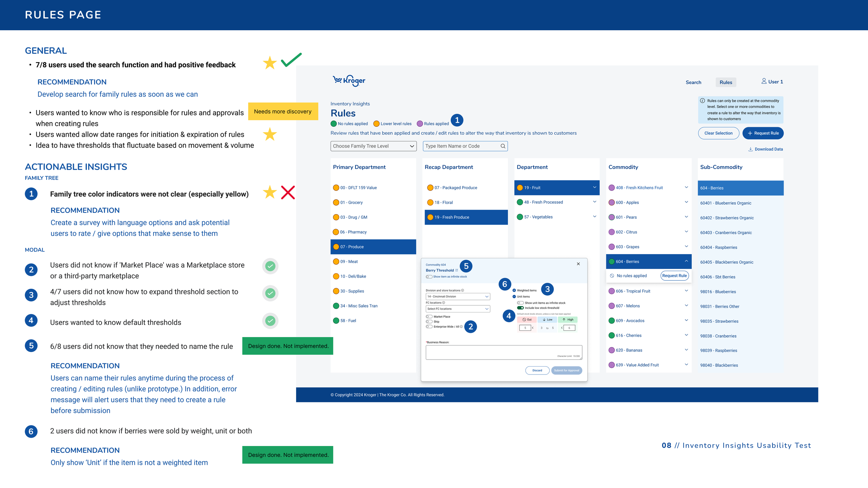Open the 14 - Cincinnati Division dropdown
This screenshot has height=488, width=868.
tap(458, 297)
